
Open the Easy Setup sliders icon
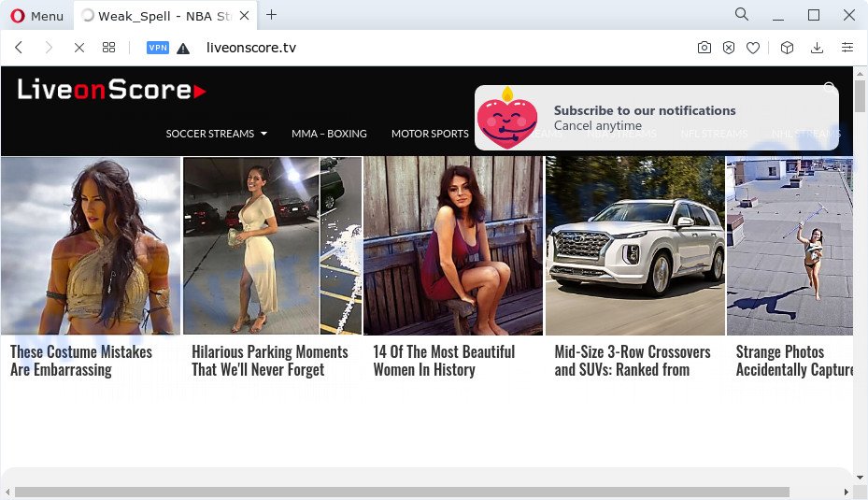click(x=847, y=48)
